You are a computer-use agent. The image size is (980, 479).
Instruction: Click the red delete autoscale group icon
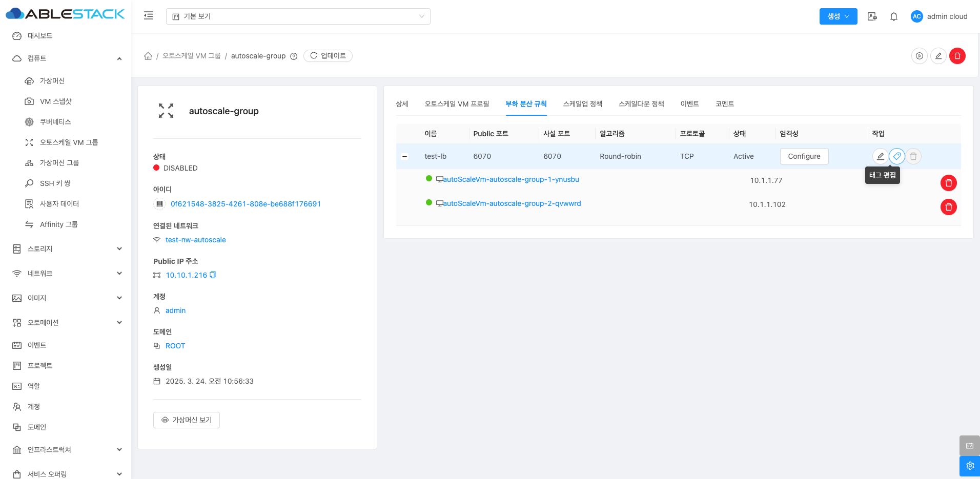point(957,56)
